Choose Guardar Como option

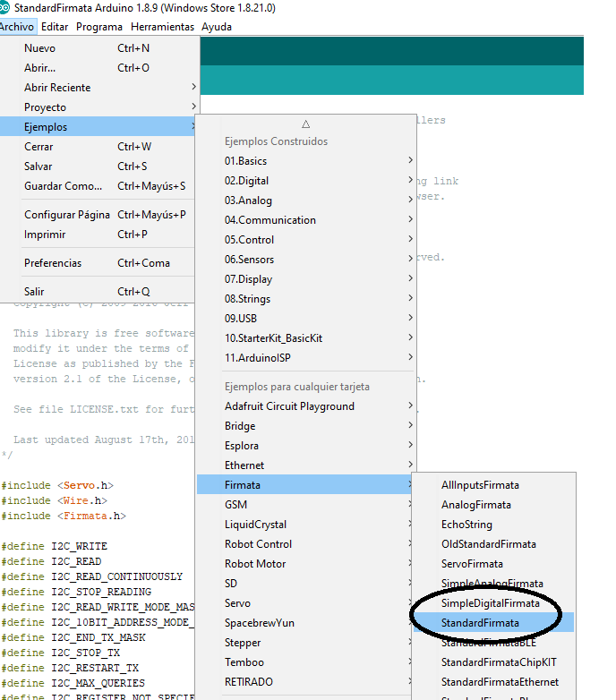point(63,186)
